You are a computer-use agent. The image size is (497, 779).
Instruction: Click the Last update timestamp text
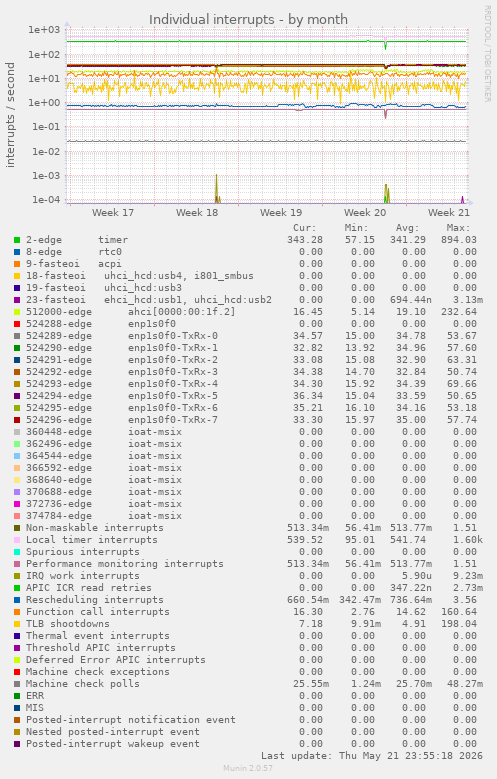pos(372,756)
